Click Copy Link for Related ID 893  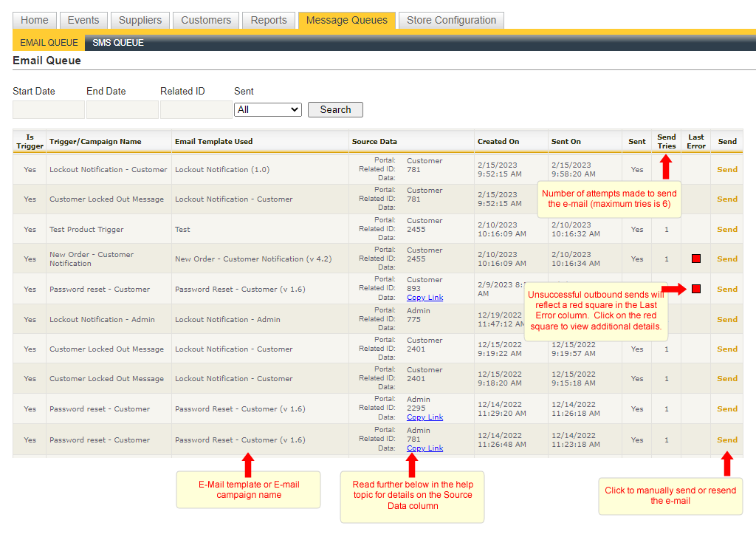pyautogui.click(x=425, y=298)
